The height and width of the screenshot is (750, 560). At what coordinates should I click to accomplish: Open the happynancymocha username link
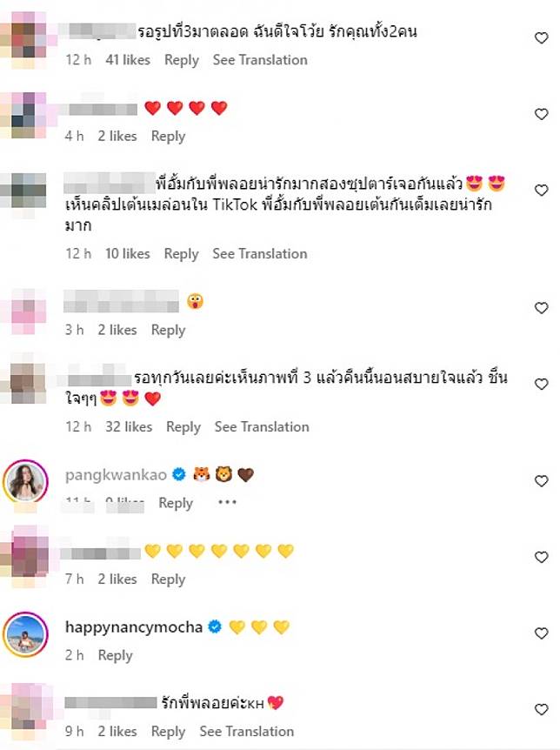coord(134,626)
